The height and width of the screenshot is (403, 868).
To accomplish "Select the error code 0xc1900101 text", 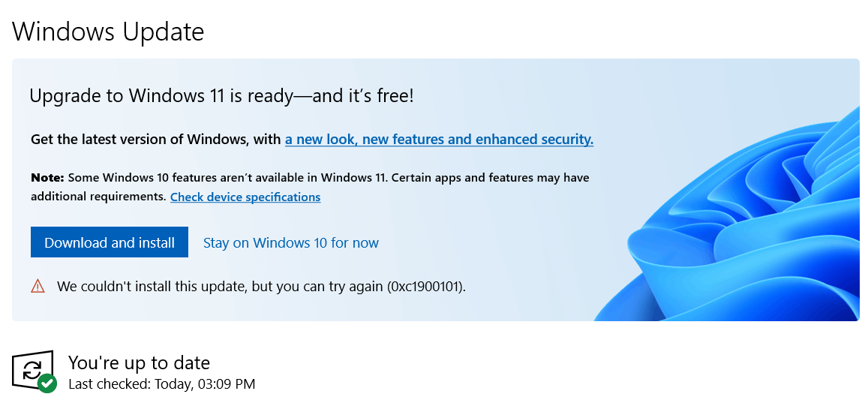I will [426, 287].
